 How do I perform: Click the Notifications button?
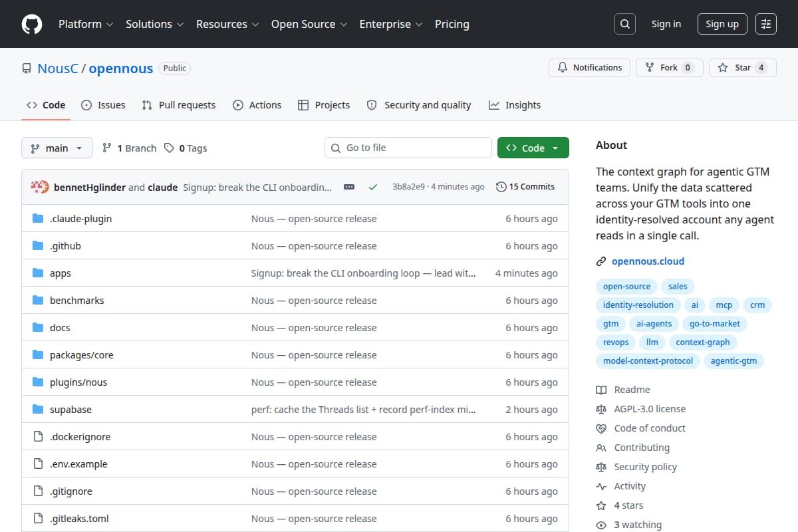[590, 68]
